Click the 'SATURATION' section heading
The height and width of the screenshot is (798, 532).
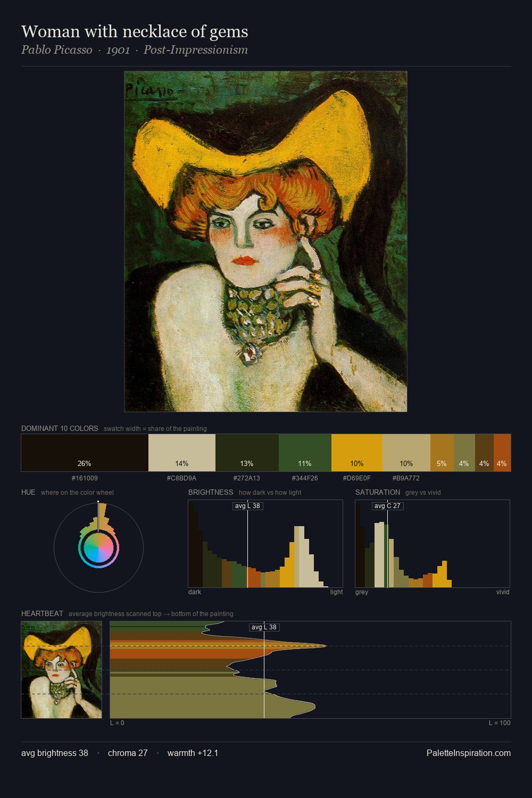click(378, 492)
